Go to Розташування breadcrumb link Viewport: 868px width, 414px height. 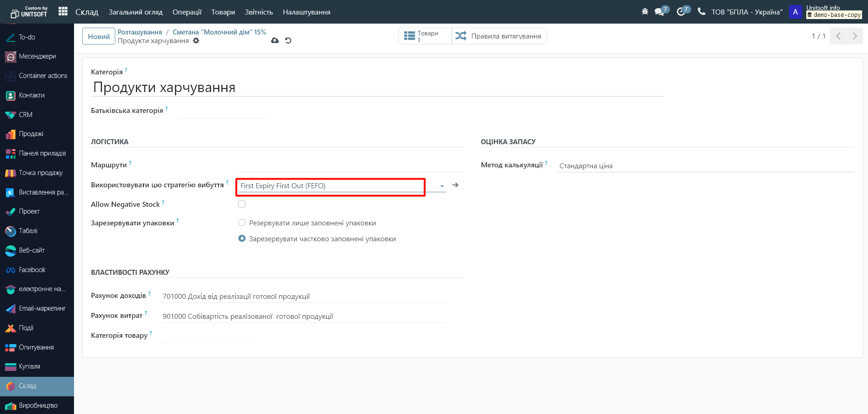(x=140, y=32)
